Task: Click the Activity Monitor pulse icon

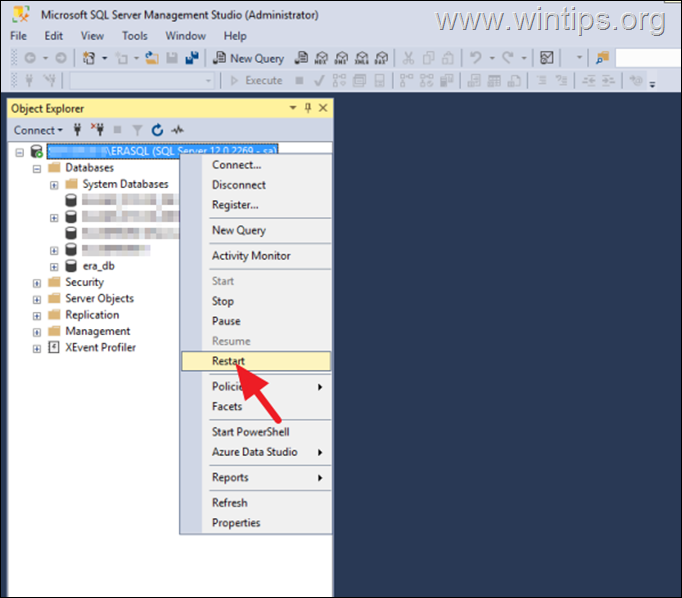Action: tap(177, 130)
